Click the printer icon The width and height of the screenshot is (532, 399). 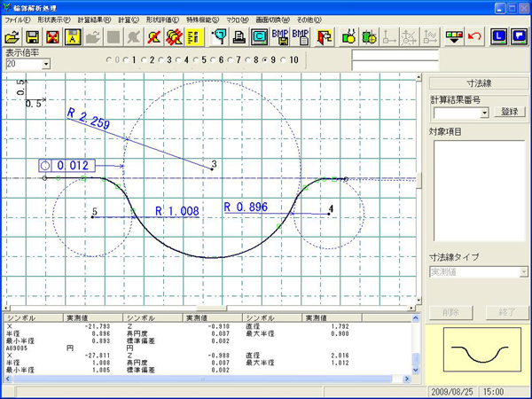click(239, 36)
